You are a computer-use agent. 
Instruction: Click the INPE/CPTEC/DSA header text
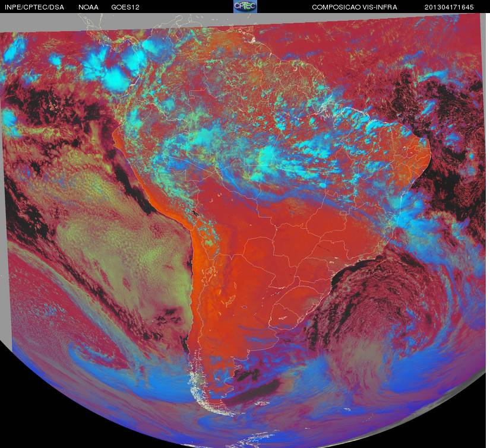34,7
